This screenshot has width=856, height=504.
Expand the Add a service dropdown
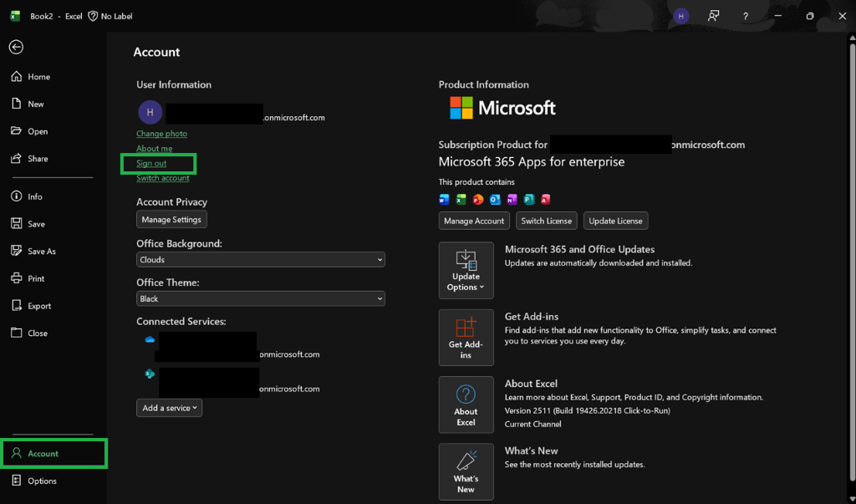pos(169,408)
